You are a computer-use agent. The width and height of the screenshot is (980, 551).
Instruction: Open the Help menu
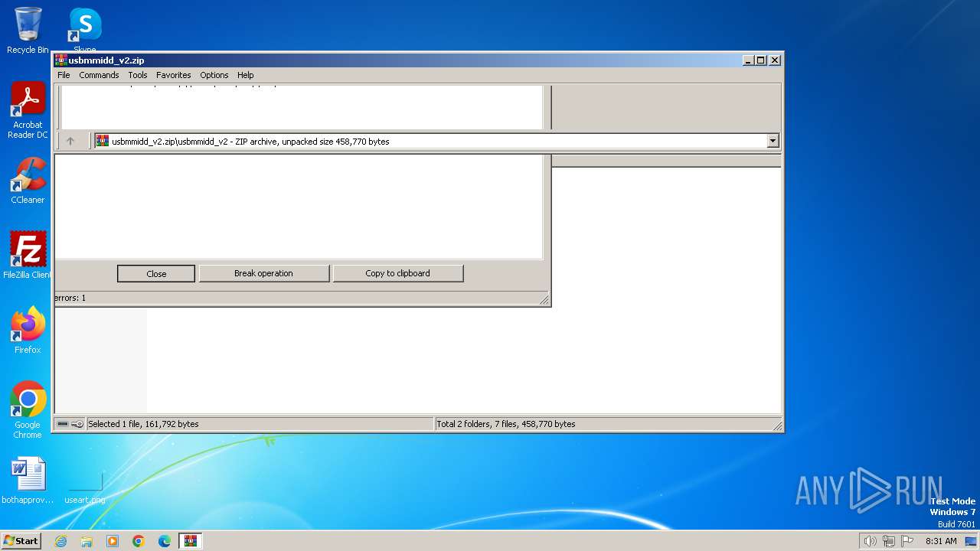(x=245, y=75)
